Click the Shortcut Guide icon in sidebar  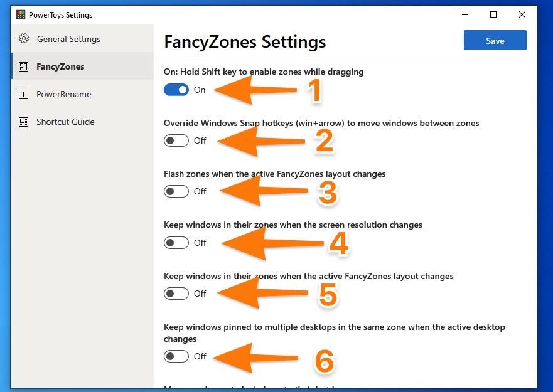pyautogui.click(x=24, y=122)
